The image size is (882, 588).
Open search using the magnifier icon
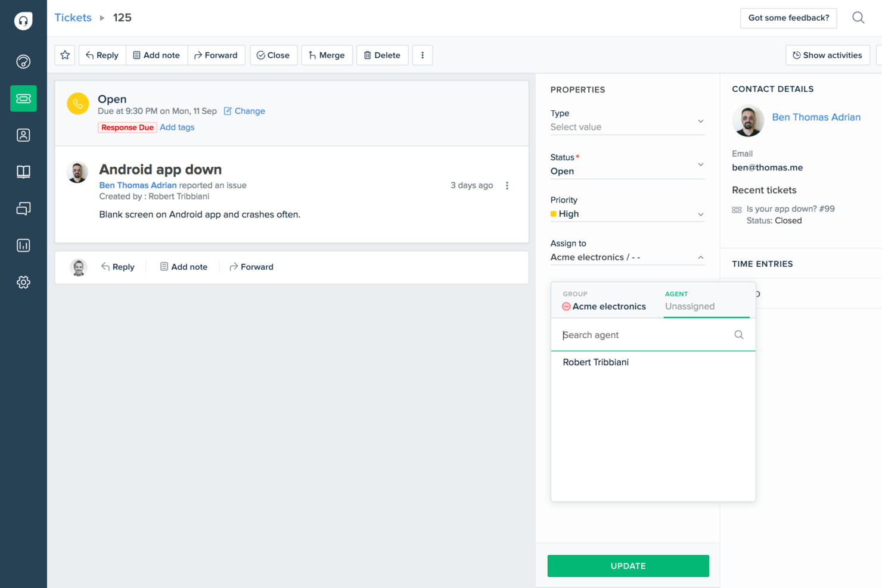pyautogui.click(x=858, y=17)
